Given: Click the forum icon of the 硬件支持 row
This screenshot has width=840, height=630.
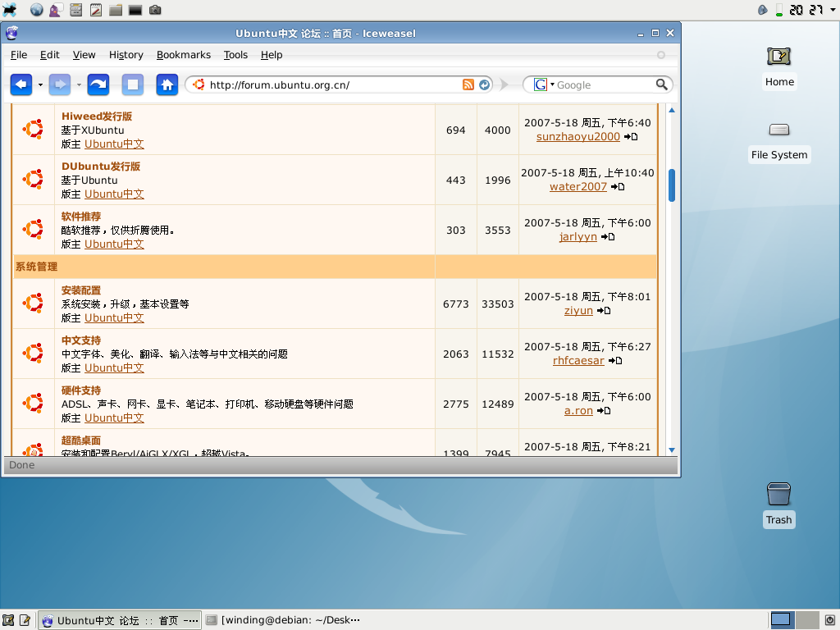Looking at the screenshot, I should (33, 403).
